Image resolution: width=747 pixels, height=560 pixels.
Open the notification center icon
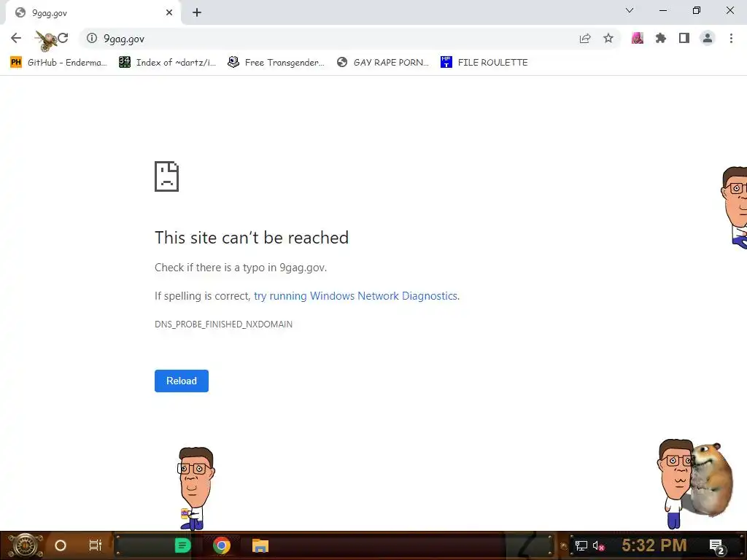[x=717, y=546]
